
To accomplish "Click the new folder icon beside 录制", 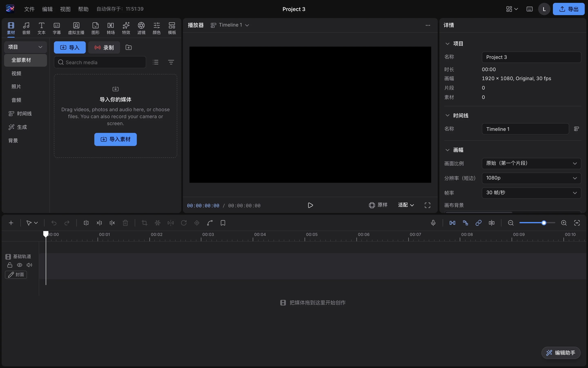I will [129, 47].
